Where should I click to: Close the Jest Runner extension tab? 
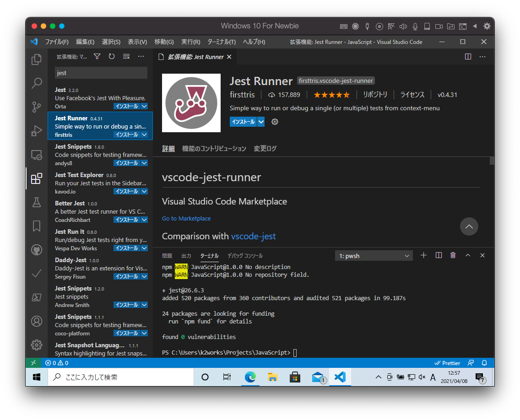click(x=229, y=57)
